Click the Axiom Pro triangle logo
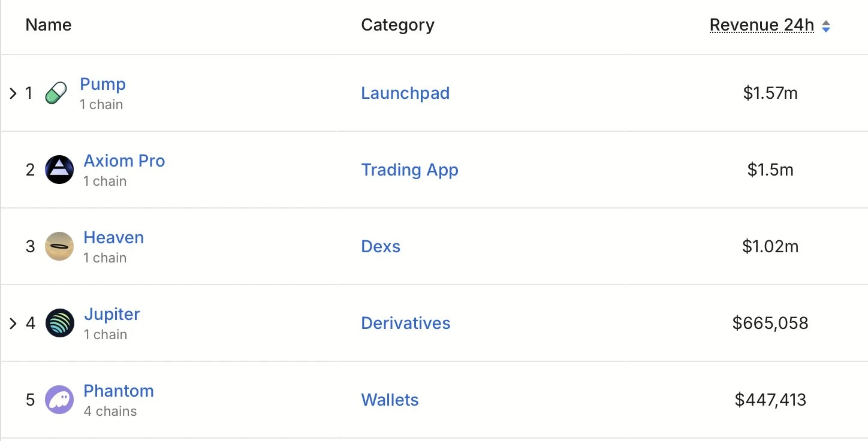This screenshot has height=441, width=868. pyautogui.click(x=59, y=170)
